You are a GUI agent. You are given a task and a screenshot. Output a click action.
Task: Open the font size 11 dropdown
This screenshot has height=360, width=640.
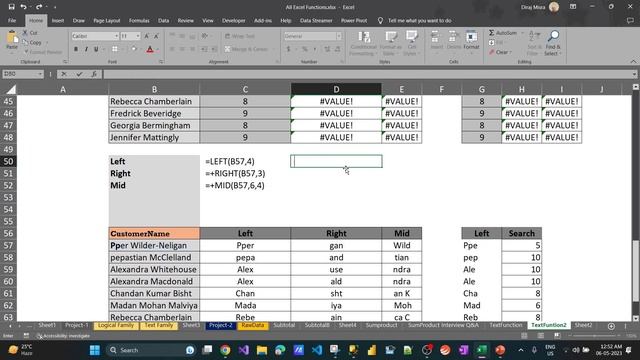point(138,36)
